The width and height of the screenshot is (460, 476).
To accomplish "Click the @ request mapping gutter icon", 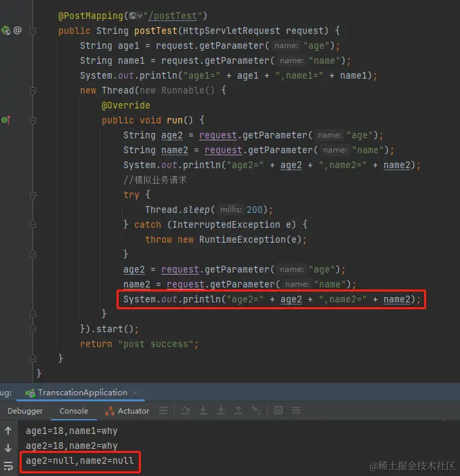I will 18,31.
